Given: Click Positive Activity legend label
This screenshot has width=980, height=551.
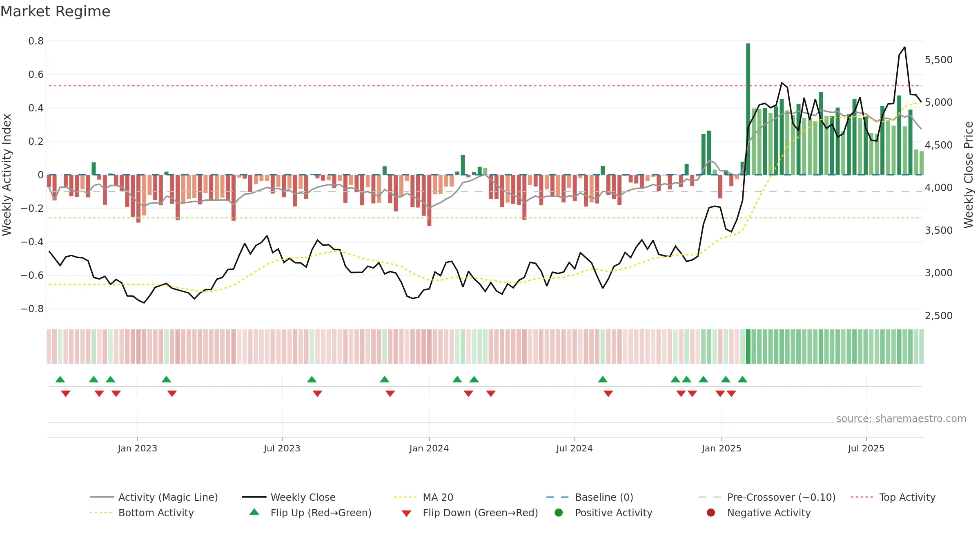Looking at the screenshot, I should [x=614, y=513].
